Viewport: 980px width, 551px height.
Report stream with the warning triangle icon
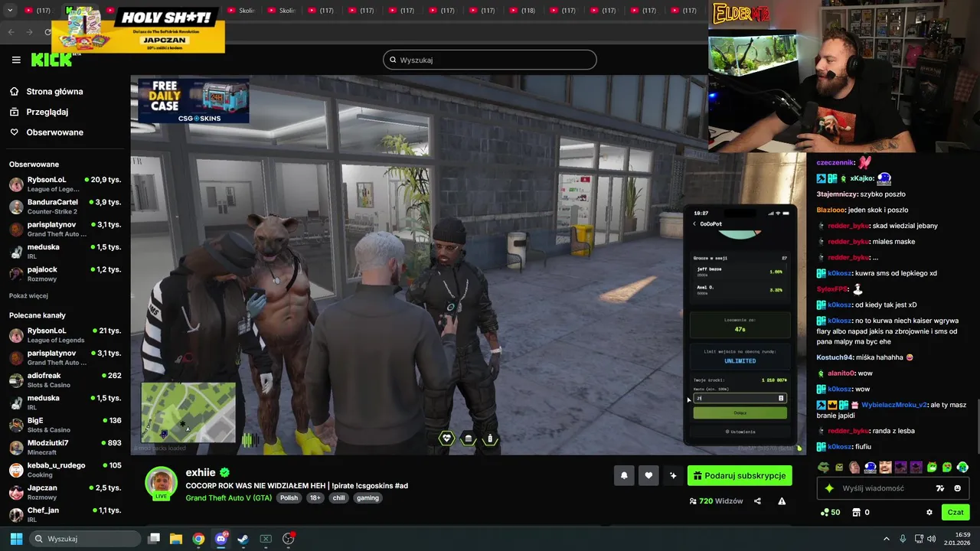(x=782, y=501)
